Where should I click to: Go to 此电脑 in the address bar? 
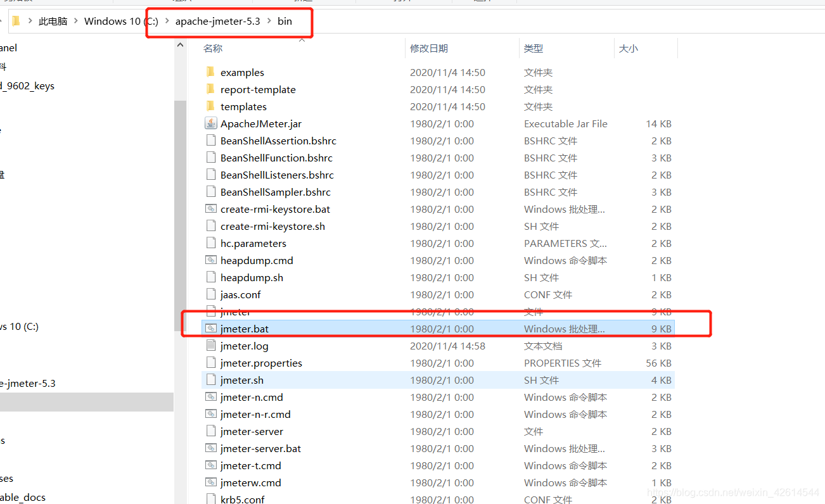coord(53,21)
